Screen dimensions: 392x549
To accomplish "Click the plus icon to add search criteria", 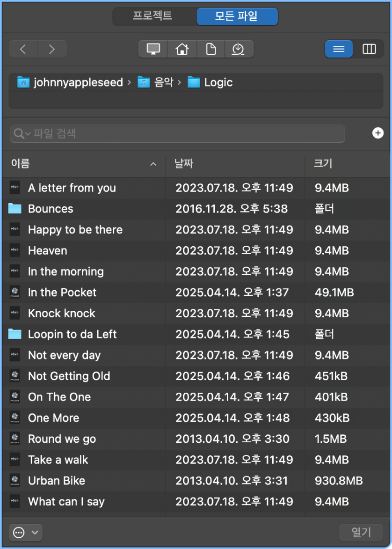I will tap(377, 133).
